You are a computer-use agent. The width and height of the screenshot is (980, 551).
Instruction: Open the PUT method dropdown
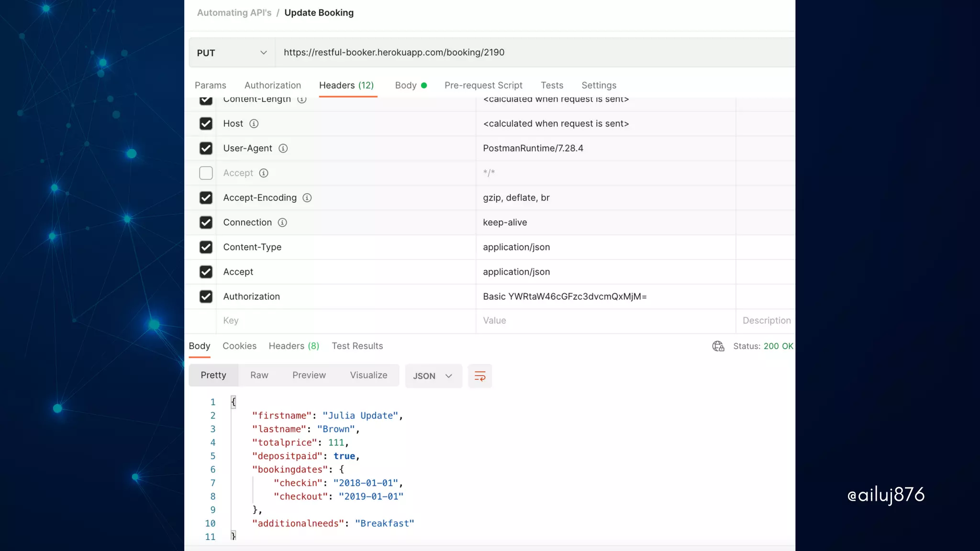tap(232, 53)
